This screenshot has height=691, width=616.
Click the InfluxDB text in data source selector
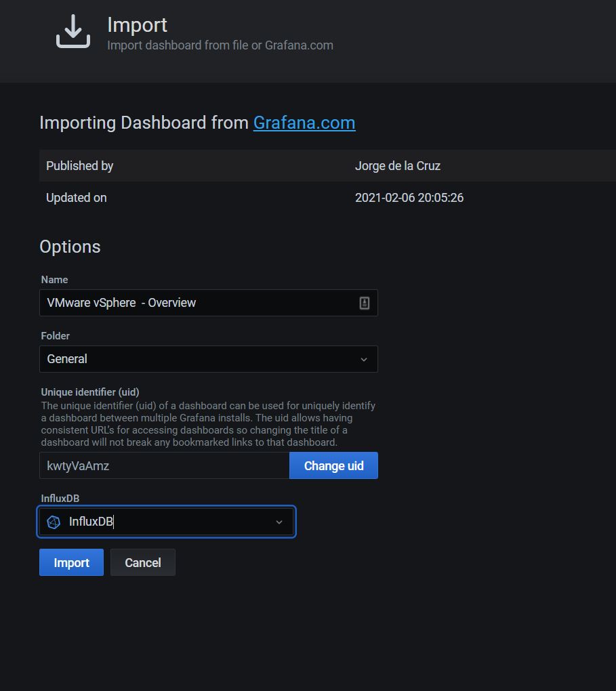point(91,522)
